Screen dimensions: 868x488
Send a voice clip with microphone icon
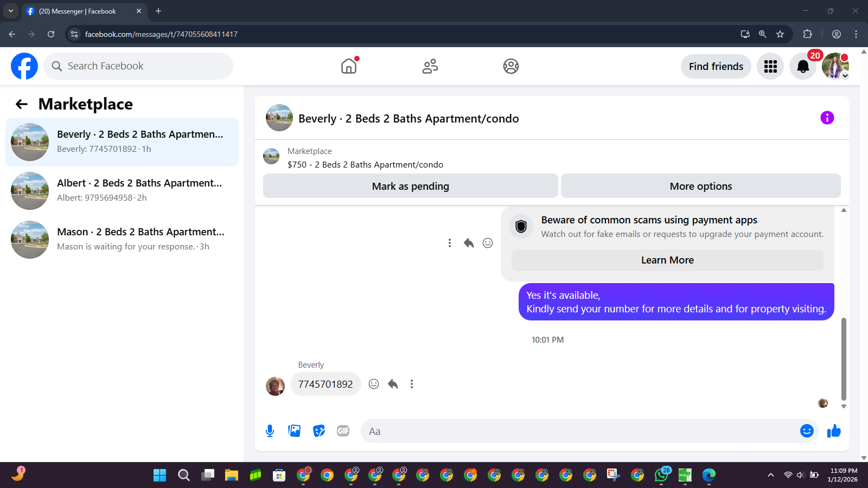270,431
